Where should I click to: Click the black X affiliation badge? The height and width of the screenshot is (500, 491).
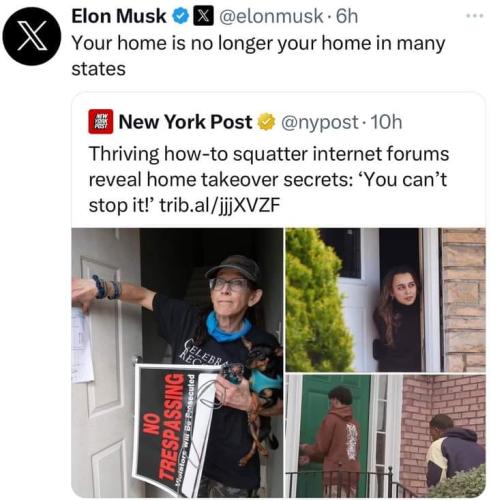(x=204, y=16)
